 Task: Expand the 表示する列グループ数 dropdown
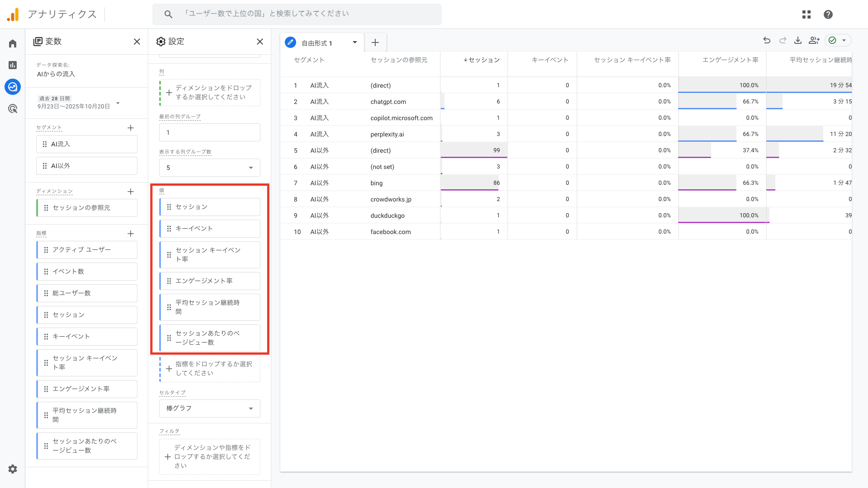tap(210, 168)
